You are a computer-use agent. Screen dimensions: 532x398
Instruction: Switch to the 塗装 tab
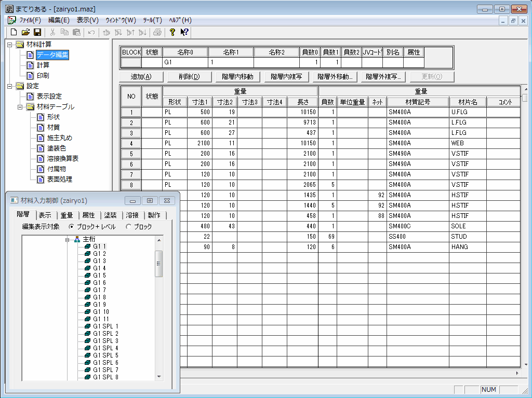pos(110,215)
